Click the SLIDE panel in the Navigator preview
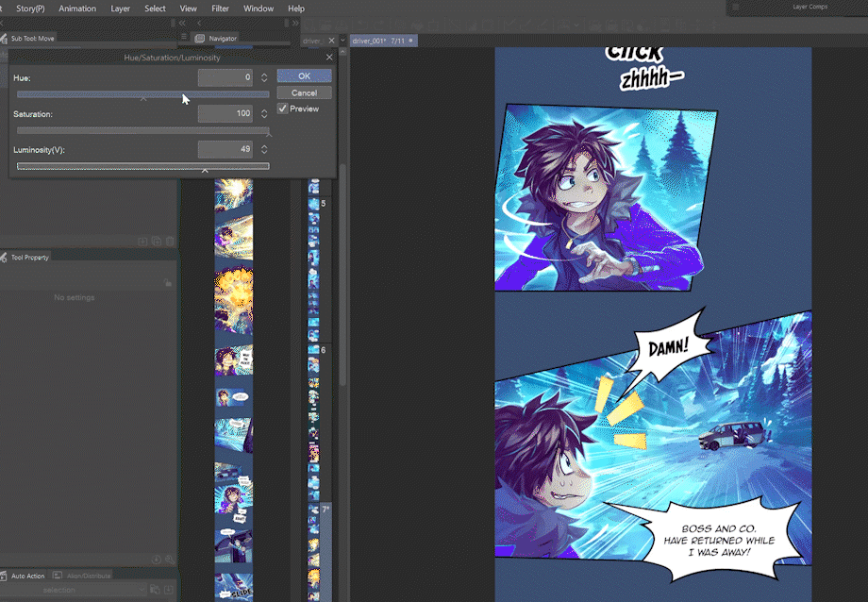 pos(234,588)
